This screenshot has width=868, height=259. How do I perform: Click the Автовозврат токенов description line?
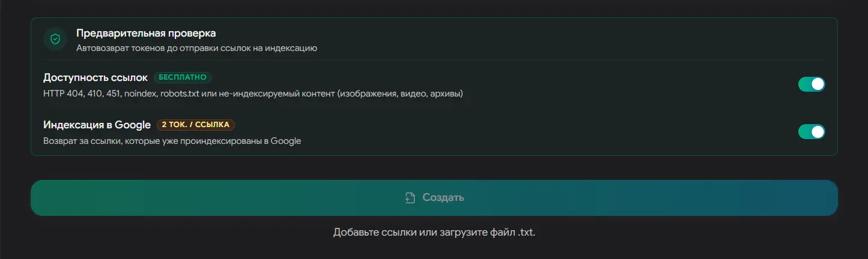pos(196,48)
